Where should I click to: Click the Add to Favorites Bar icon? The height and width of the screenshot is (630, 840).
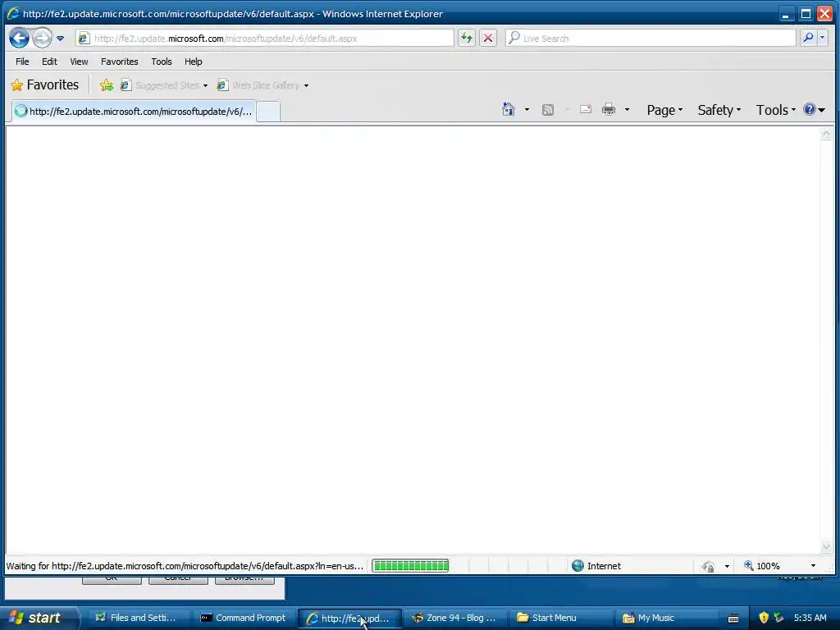pyautogui.click(x=107, y=85)
